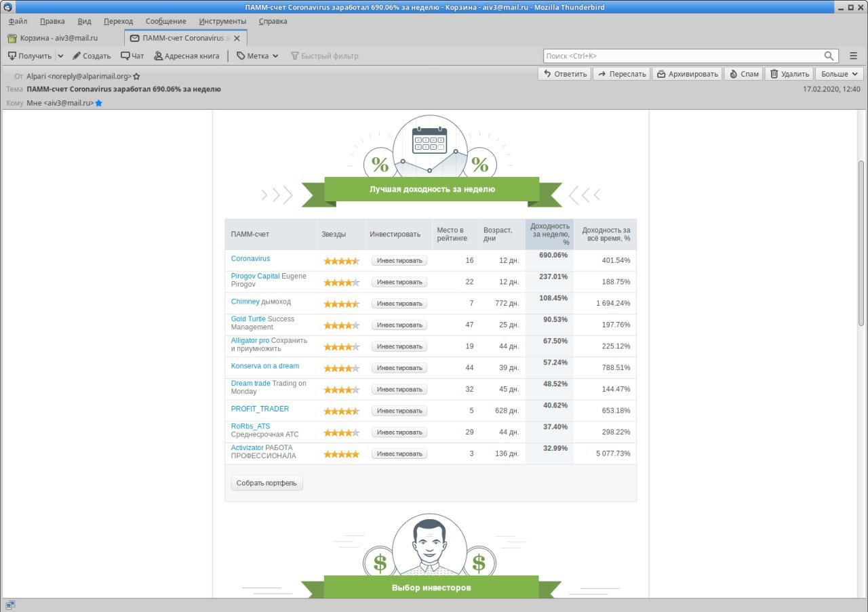Click the 5 077.73% all-time return value
The image size is (868, 612).
click(x=613, y=454)
